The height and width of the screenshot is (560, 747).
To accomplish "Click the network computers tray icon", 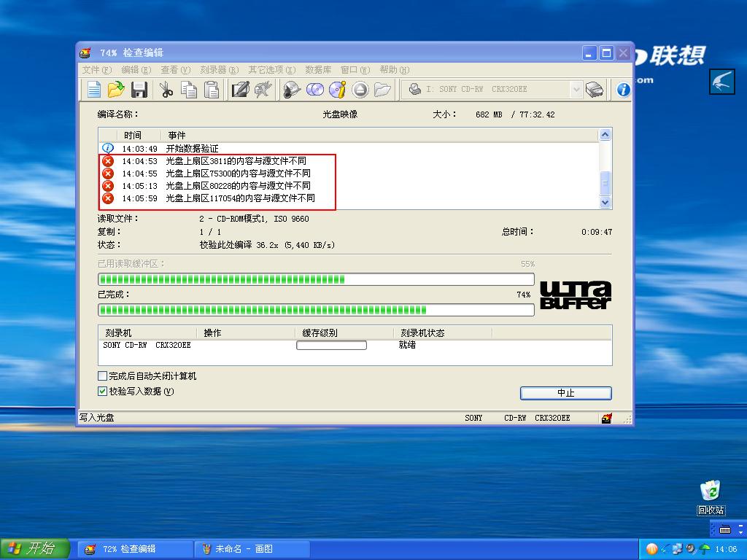I will (x=678, y=549).
